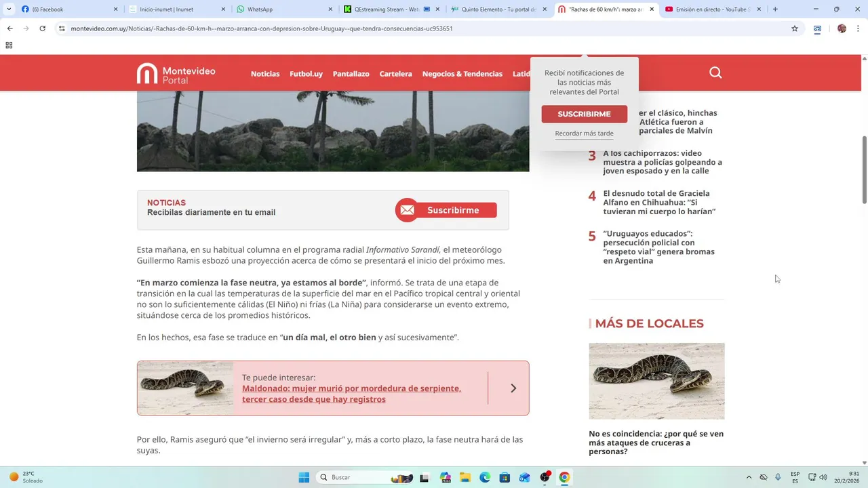868x488 pixels.
Task: Click Recordar más tarde link
Action: tap(584, 134)
